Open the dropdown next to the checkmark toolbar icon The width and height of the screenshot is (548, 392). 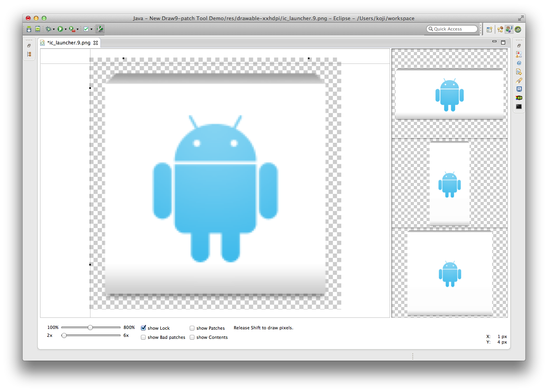[92, 29]
